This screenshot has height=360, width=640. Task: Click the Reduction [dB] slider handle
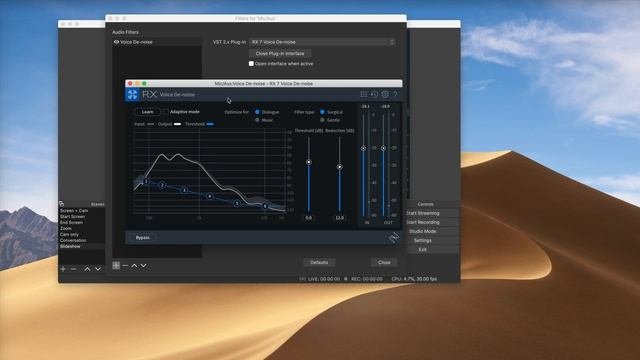[x=339, y=167]
